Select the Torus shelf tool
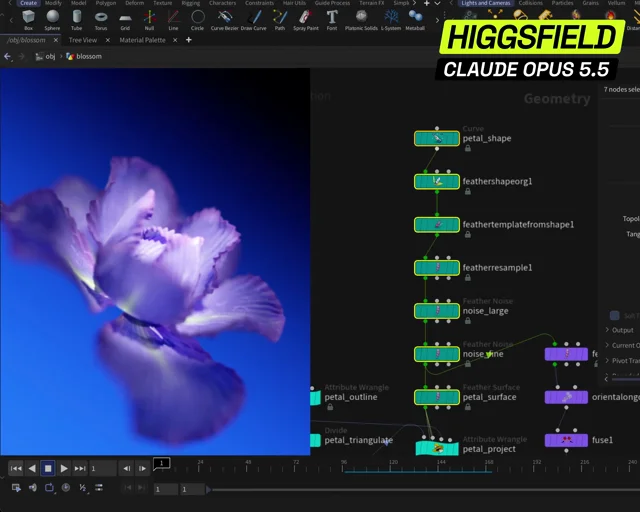 point(101,20)
